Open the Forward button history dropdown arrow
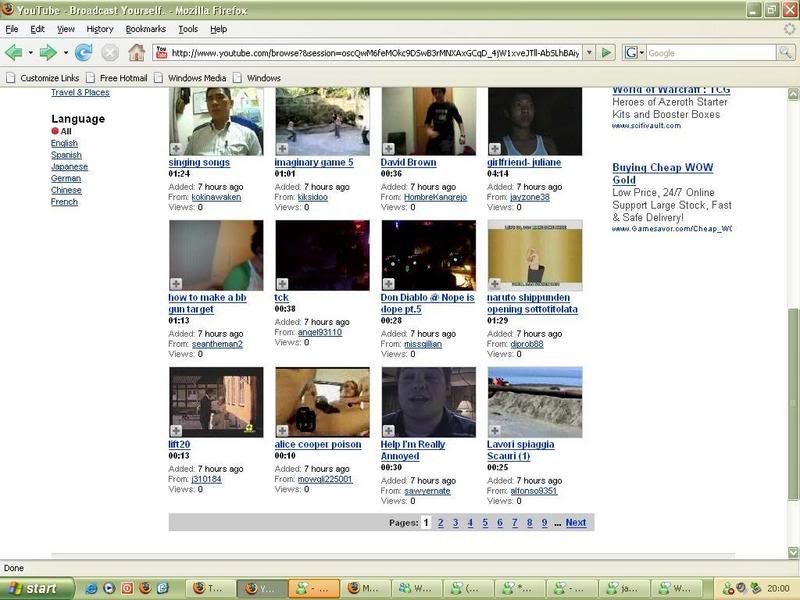 pos(66,53)
